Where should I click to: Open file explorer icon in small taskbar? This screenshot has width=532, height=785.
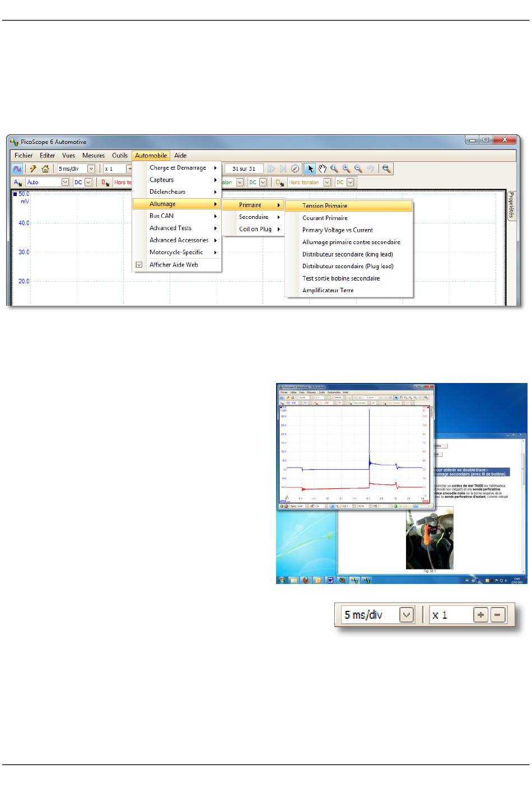(293, 580)
